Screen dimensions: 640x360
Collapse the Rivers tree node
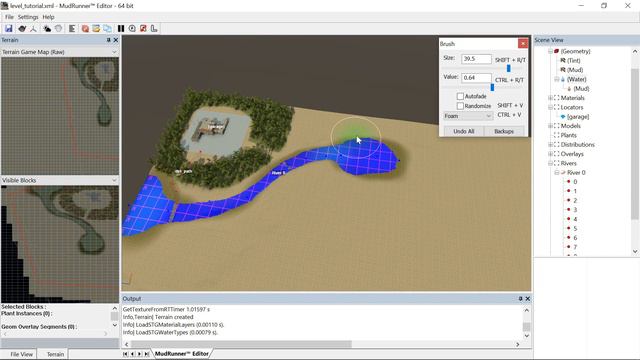(550, 163)
